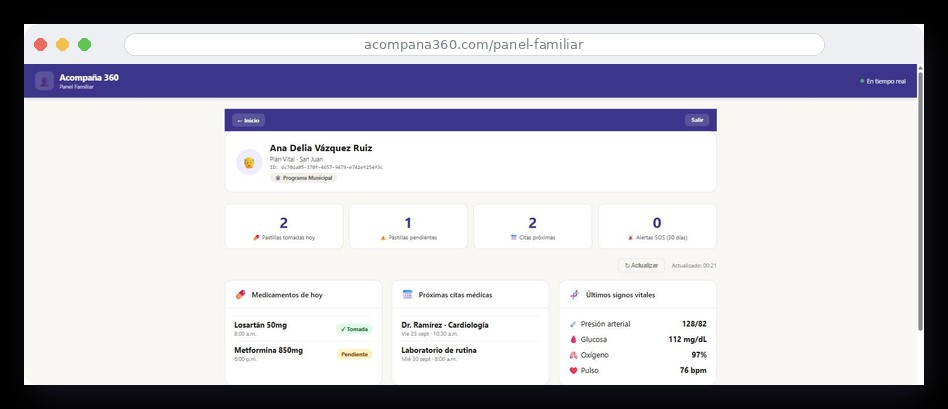Screen dimensions: 948x409
Task: Click the Glucosa drop icon
Action: pyautogui.click(x=574, y=340)
